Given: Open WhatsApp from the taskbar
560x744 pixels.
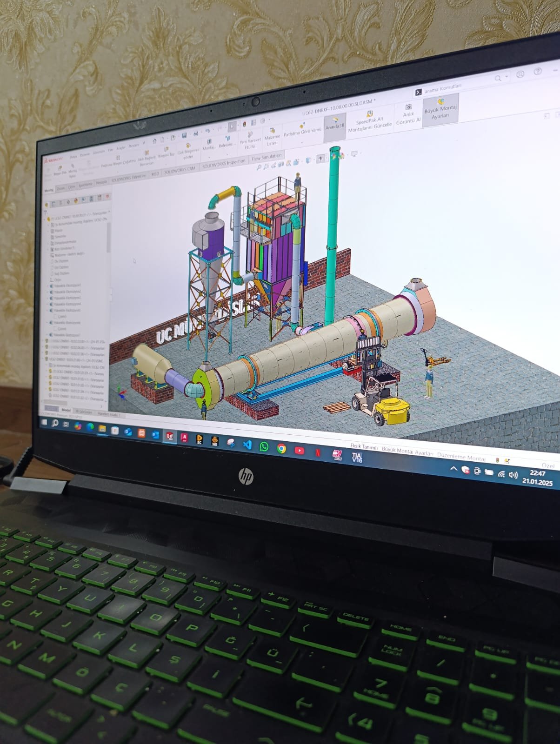Looking at the screenshot, I should coord(264,446).
